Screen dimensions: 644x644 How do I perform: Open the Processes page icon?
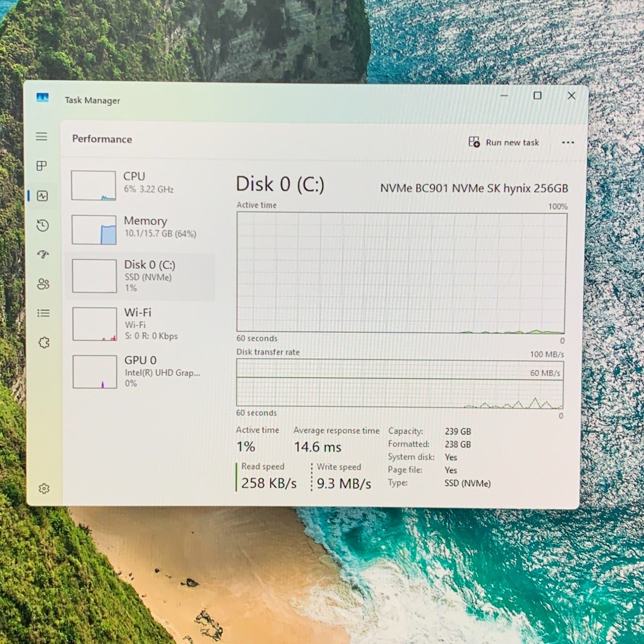(42, 166)
